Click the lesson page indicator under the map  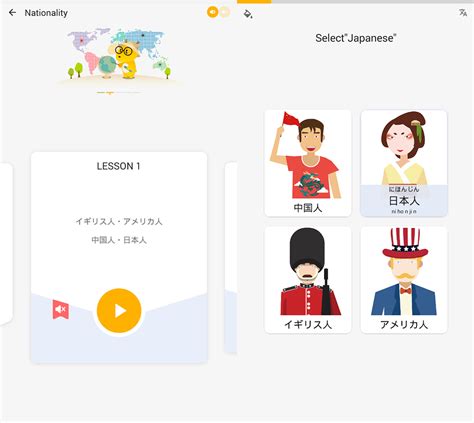118,92
